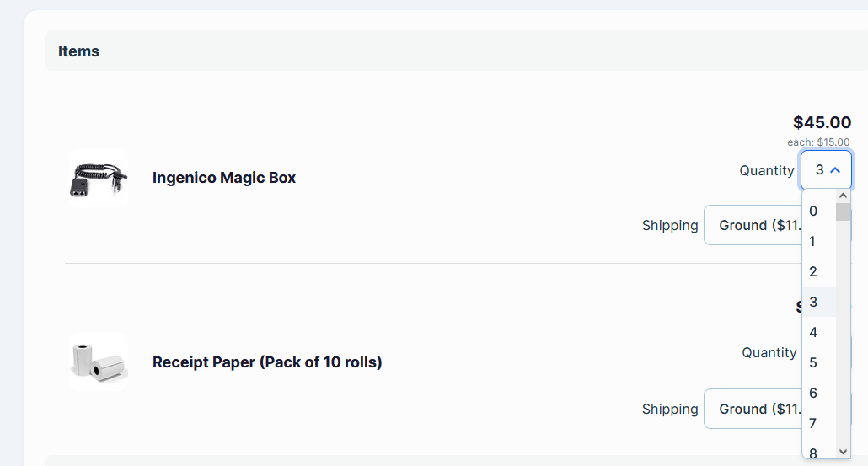
Task: Select the highlighted quantity 3 option
Action: pos(817,302)
